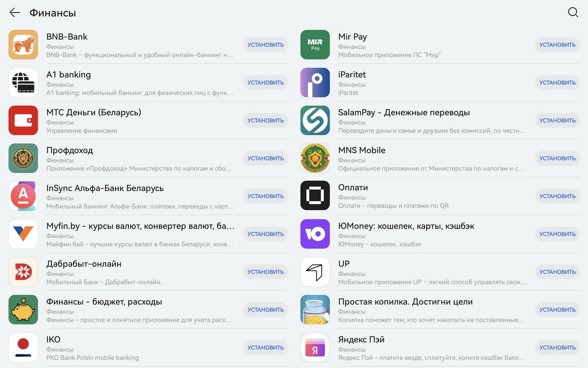Install МТС Деньги (Беларусь)
This screenshot has height=368, width=588.
click(266, 120)
